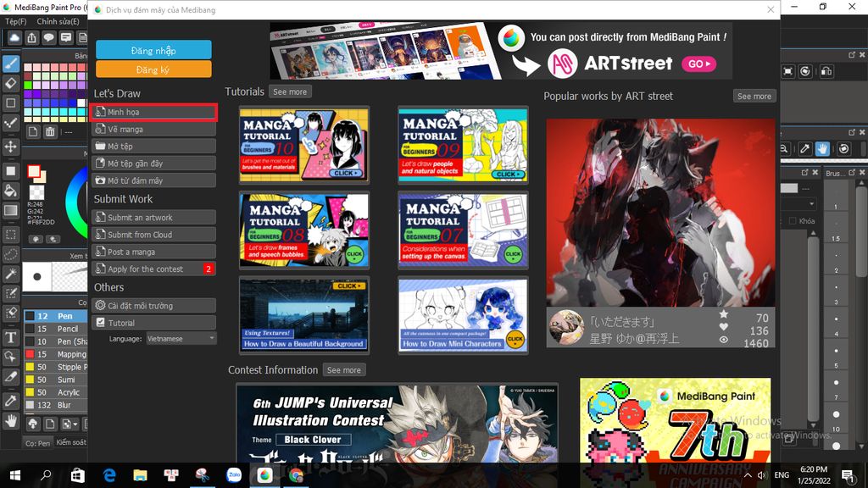The image size is (868, 488).
Task: Click See more next to Contest Information
Action: click(344, 369)
